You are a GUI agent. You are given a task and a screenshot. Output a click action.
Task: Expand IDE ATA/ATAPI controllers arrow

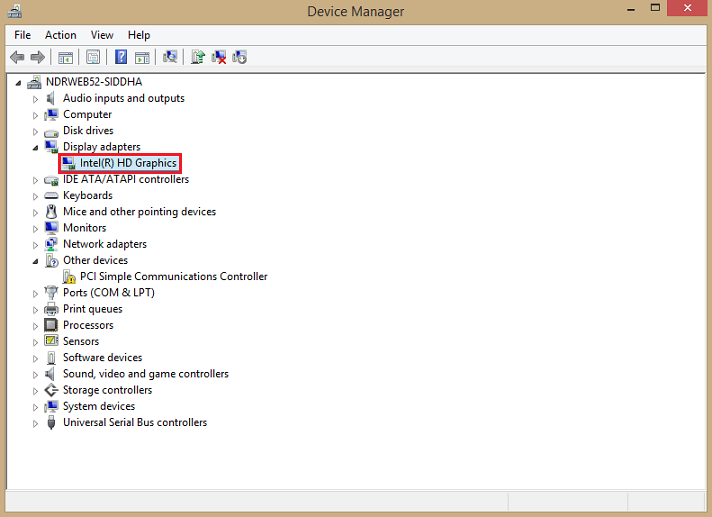click(35, 180)
